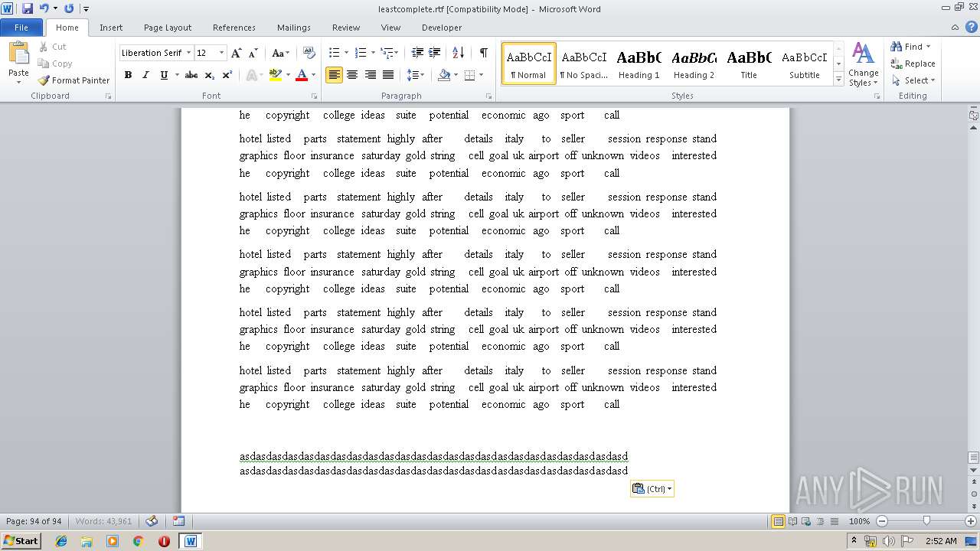Align paragraph text right
The width and height of the screenshot is (980, 551).
371,75
